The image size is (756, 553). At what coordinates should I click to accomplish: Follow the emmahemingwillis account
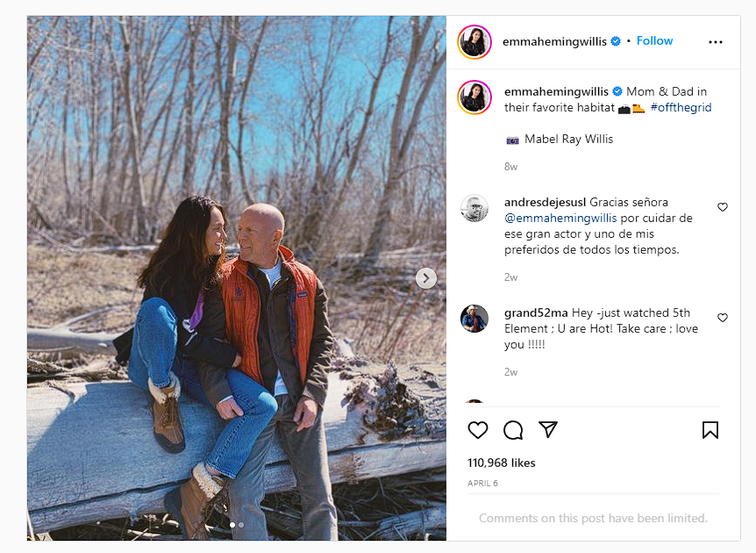coord(654,41)
